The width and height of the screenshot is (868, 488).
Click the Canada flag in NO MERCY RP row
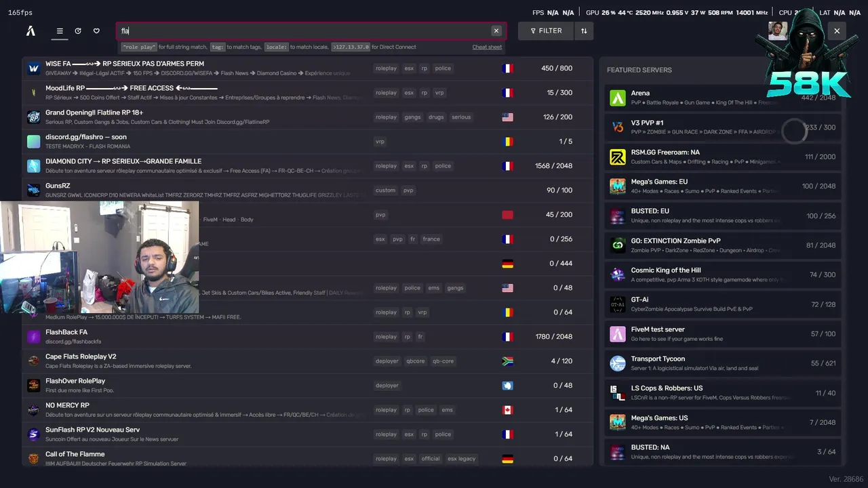[x=507, y=410]
